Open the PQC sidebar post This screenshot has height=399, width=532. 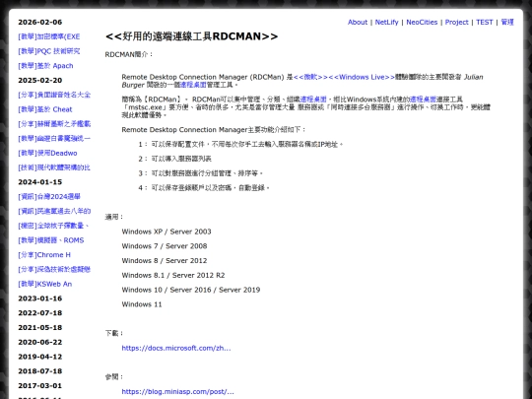[x=49, y=51]
